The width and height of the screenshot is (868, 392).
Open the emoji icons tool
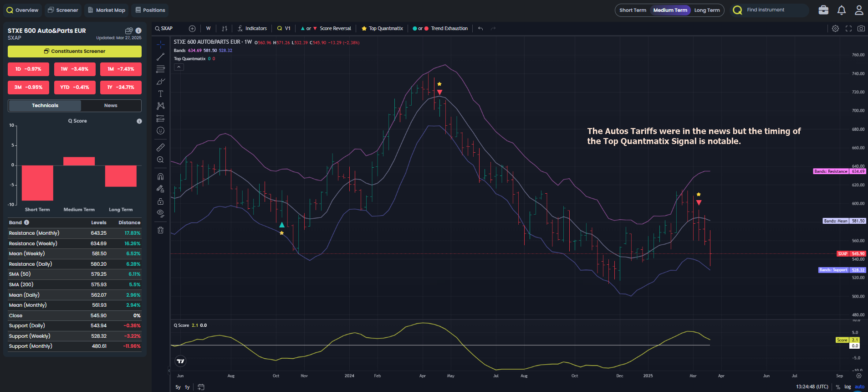(161, 131)
